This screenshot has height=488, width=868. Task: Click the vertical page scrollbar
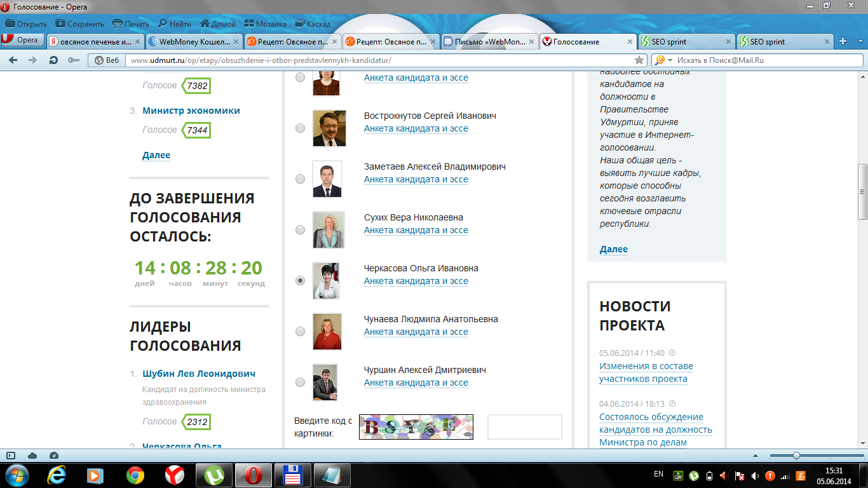coord(862,191)
